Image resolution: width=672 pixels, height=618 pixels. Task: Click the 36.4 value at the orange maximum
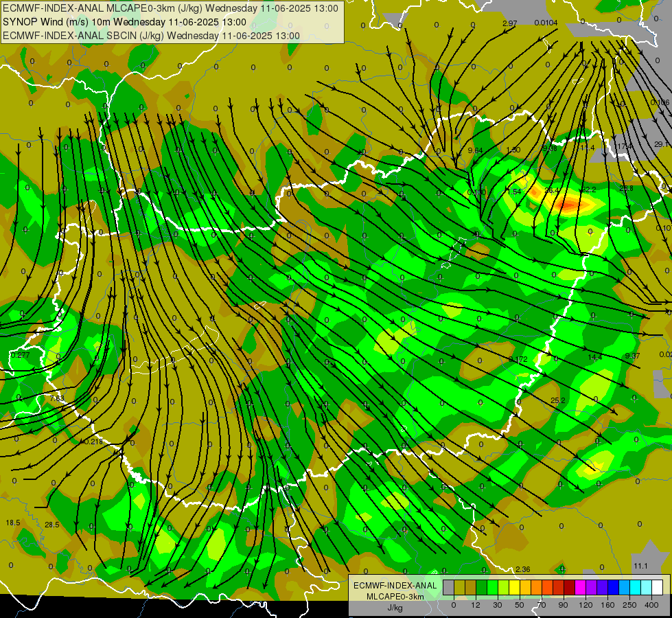(552, 190)
